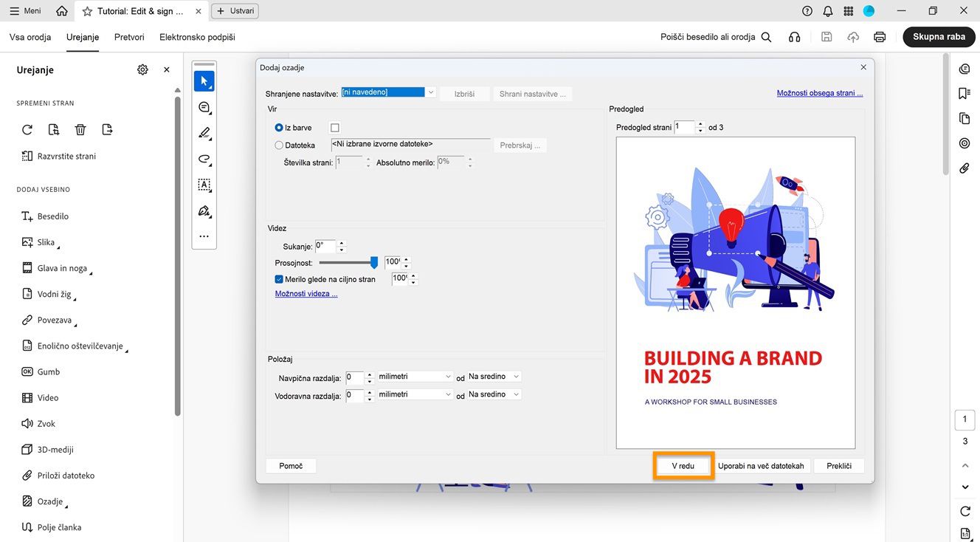The image size is (980, 542).
Task: Open more tools ellipsis in quick toolbar
Action: pos(204,236)
